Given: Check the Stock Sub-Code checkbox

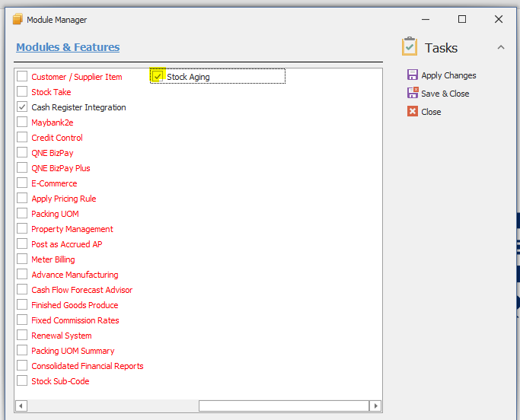Looking at the screenshot, I should tap(22, 380).
